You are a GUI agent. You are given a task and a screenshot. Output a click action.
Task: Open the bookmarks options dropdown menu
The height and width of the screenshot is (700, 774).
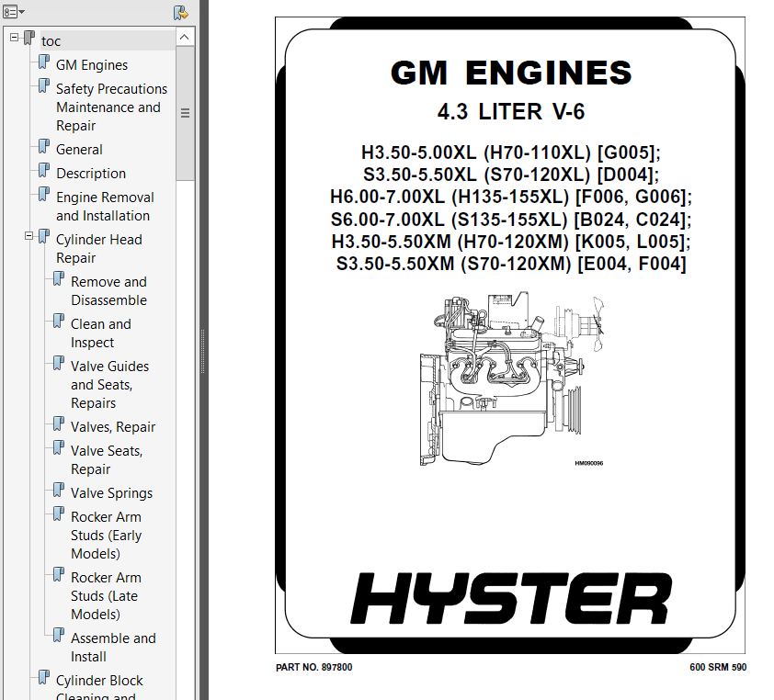coord(14,12)
